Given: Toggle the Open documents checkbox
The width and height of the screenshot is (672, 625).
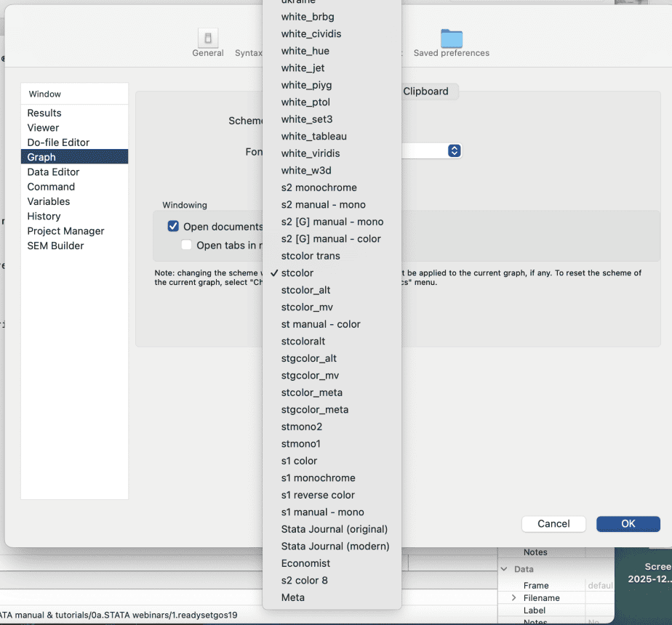Looking at the screenshot, I should (173, 227).
